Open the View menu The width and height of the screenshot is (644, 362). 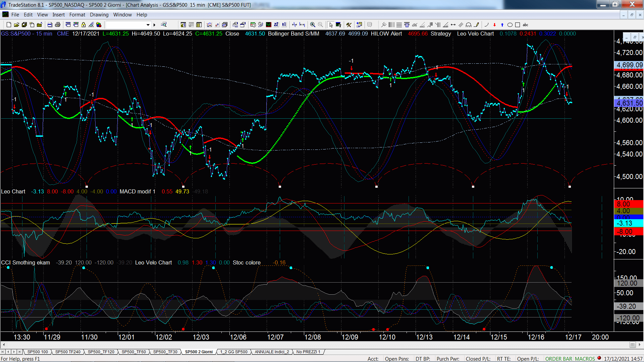coord(43,15)
